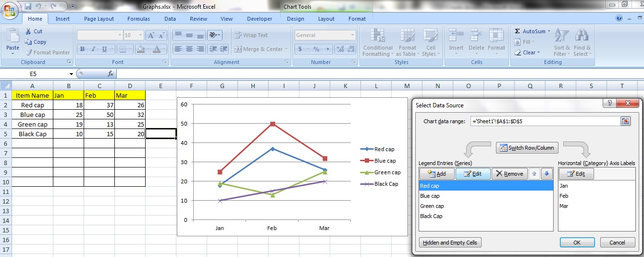Move series down with blue arrow
644x257 pixels.
547,174
